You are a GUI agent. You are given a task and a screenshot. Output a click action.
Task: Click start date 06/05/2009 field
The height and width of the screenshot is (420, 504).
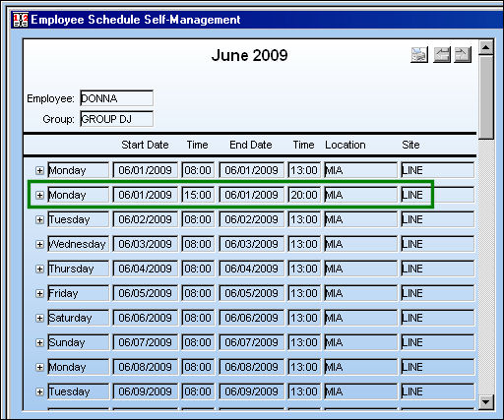(146, 293)
